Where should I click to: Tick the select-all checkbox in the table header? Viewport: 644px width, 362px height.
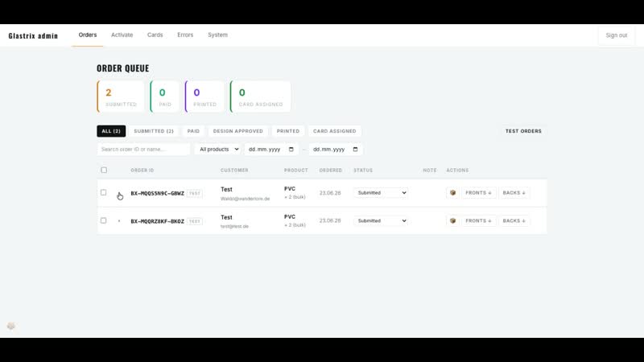pyautogui.click(x=104, y=170)
